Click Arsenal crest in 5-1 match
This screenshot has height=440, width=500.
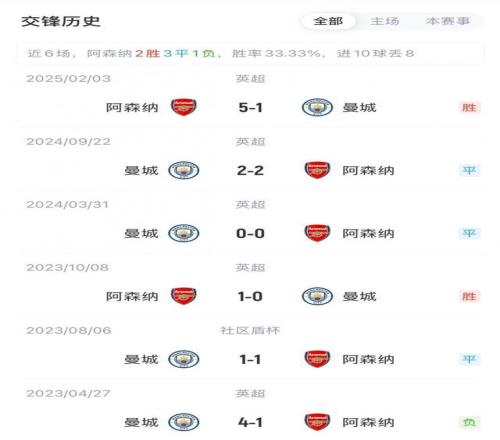coord(184,107)
